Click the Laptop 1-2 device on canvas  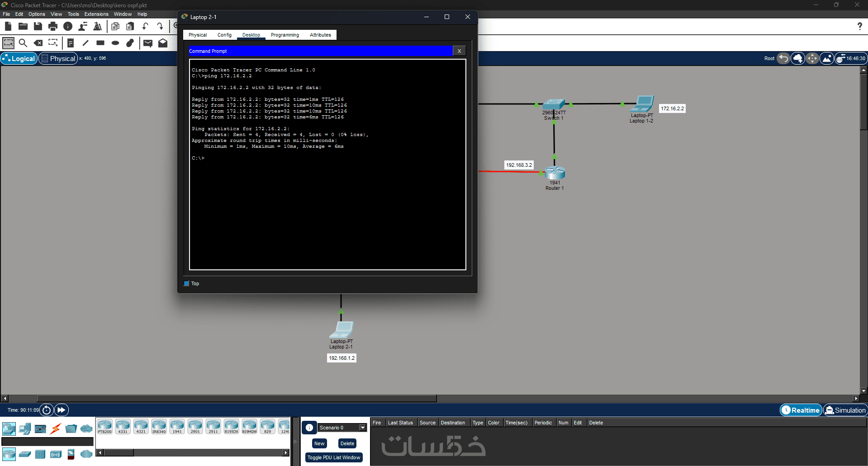pyautogui.click(x=642, y=104)
